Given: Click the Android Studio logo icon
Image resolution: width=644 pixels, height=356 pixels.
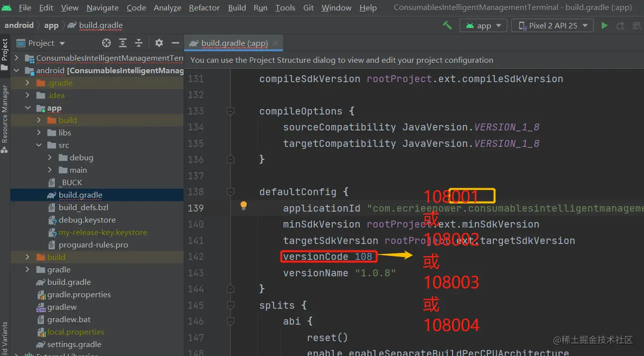Looking at the screenshot, I should click(6, 7).
